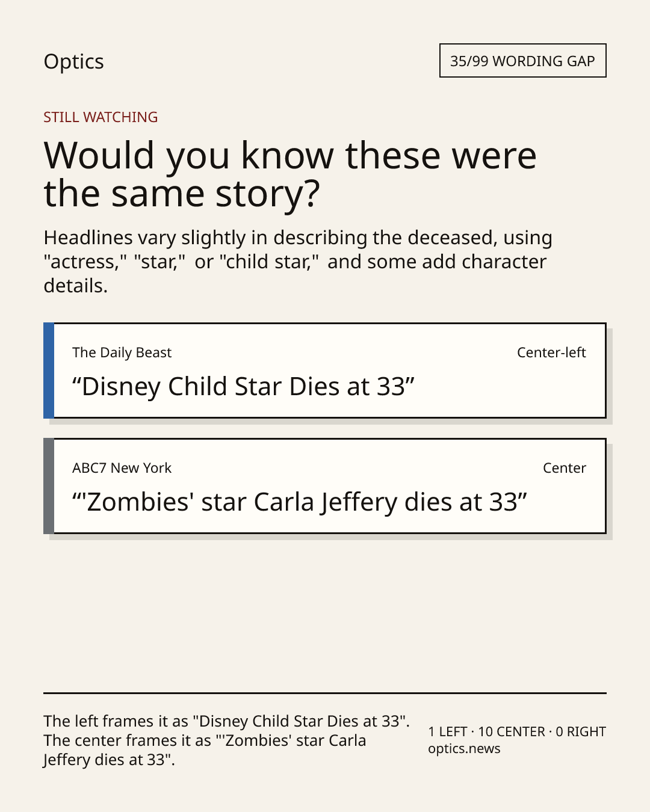Select the 35/99 WORDING GAP badge
The height and width of the screenshot is (812, 650).
(x=522, y=61)
